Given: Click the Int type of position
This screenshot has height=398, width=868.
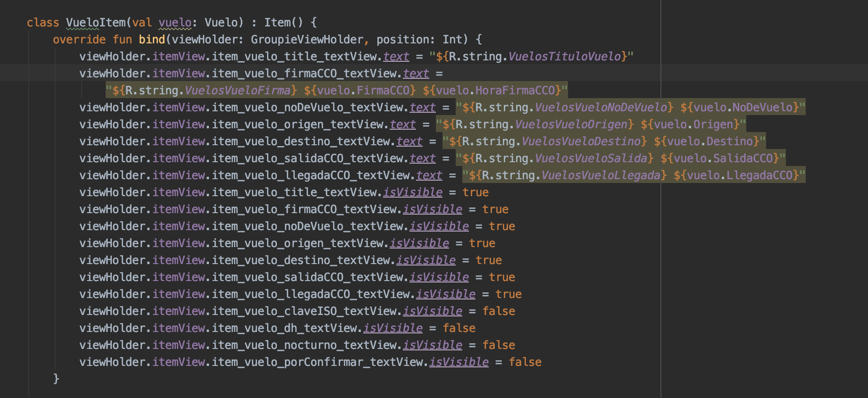Looking at the screenshot, I should pyautogui.click(x=452, y=40).
